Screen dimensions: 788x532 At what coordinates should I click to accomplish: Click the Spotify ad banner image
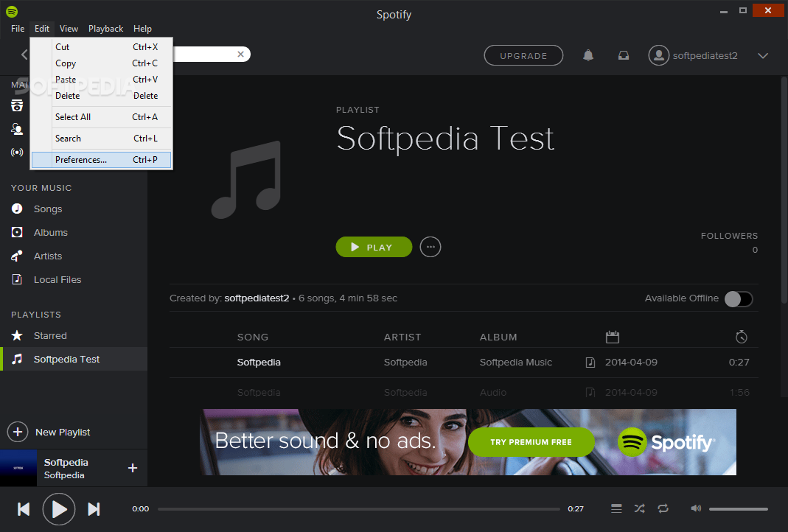(x=468, y=442)
